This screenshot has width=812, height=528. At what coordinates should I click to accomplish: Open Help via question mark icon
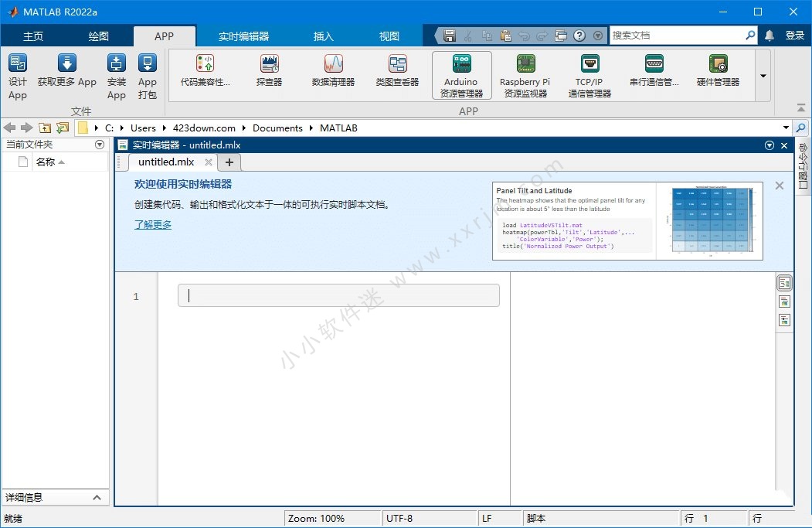tap(579, 36)
